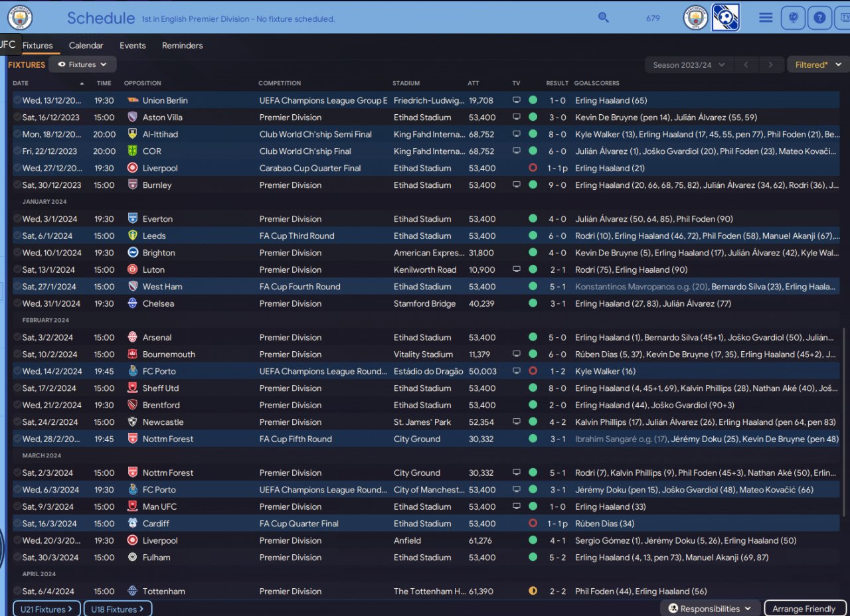The height and width of the screenshot is (616, 850).
Task: Open the Filtered* dropdown
Action: click(818, 65)
